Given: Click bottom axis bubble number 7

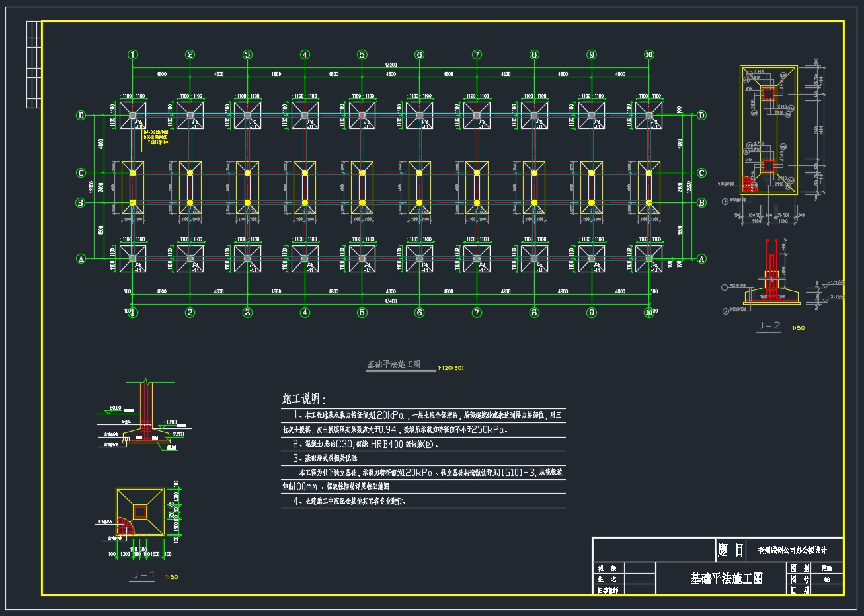Looking at the screenshot, I should (x=477, y=313).
